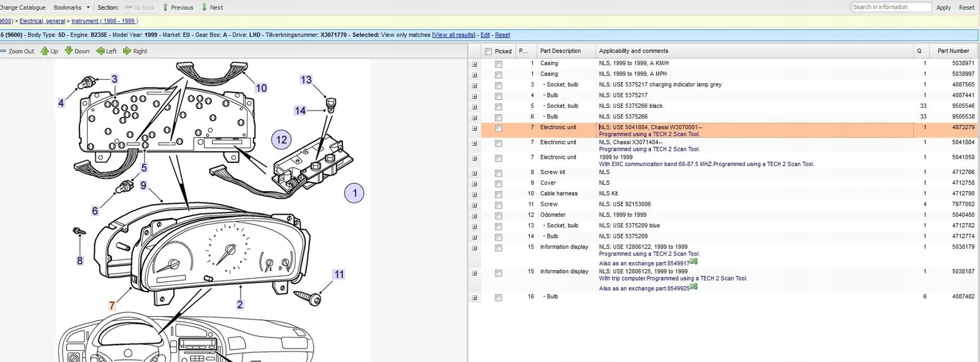Click exchange part icon beside 8549917

[693, 262]
